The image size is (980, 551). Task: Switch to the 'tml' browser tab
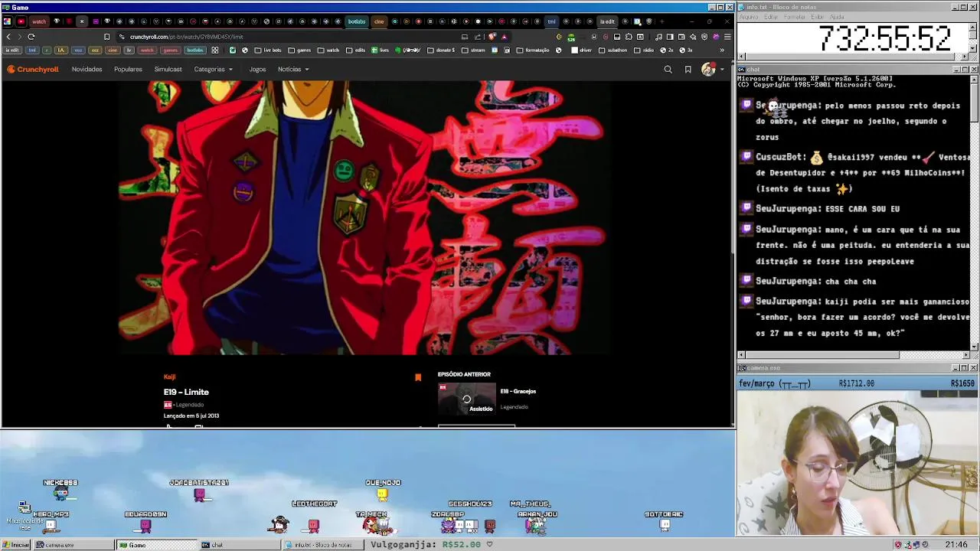(x=551, y=21)
